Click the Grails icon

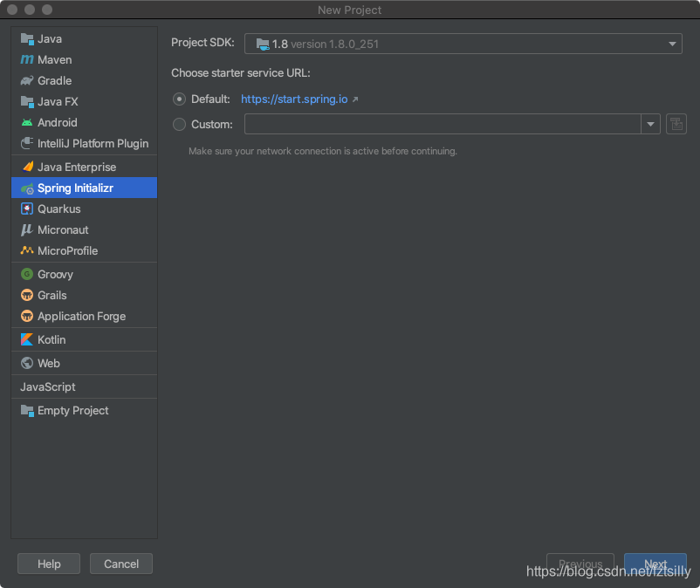pyautogui.click(x=27, y=295)
